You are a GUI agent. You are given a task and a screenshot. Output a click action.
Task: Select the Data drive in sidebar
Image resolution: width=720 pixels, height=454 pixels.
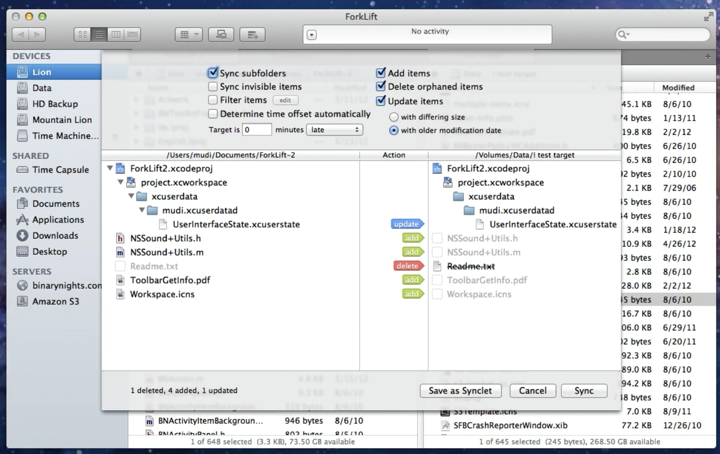click(x=54, y=88)
